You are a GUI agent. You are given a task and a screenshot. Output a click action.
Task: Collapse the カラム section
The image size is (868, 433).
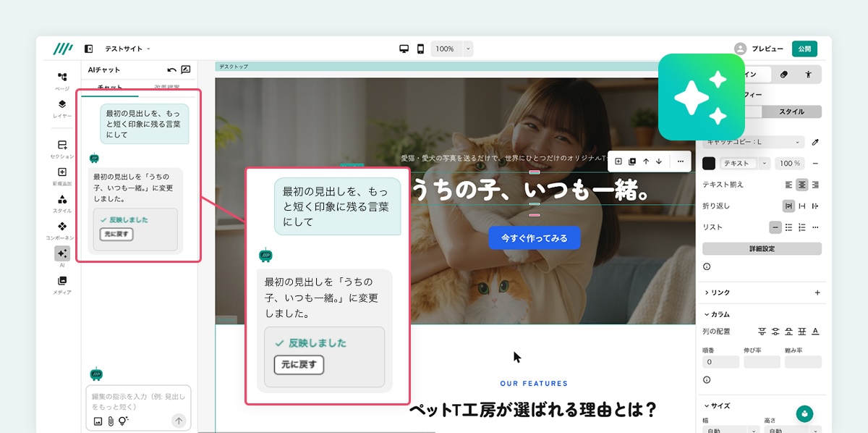(x=716, y=314)
